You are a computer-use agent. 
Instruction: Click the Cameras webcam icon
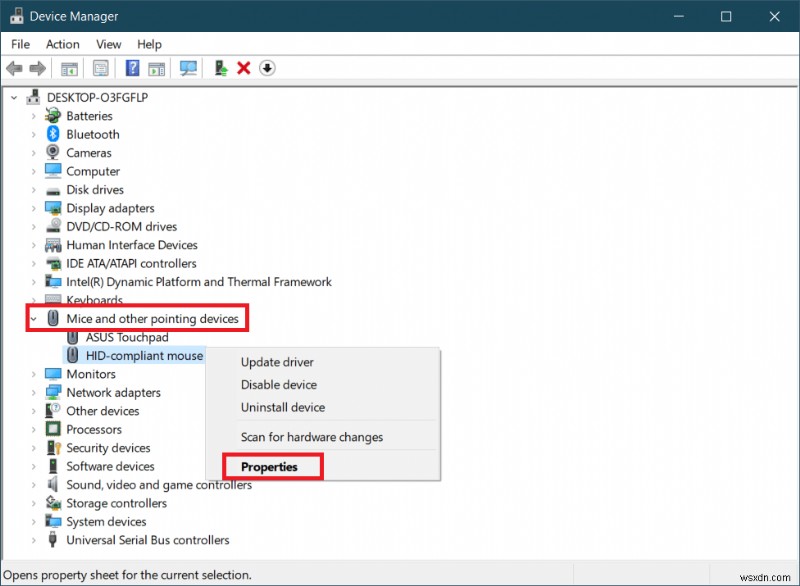[53, 152]
